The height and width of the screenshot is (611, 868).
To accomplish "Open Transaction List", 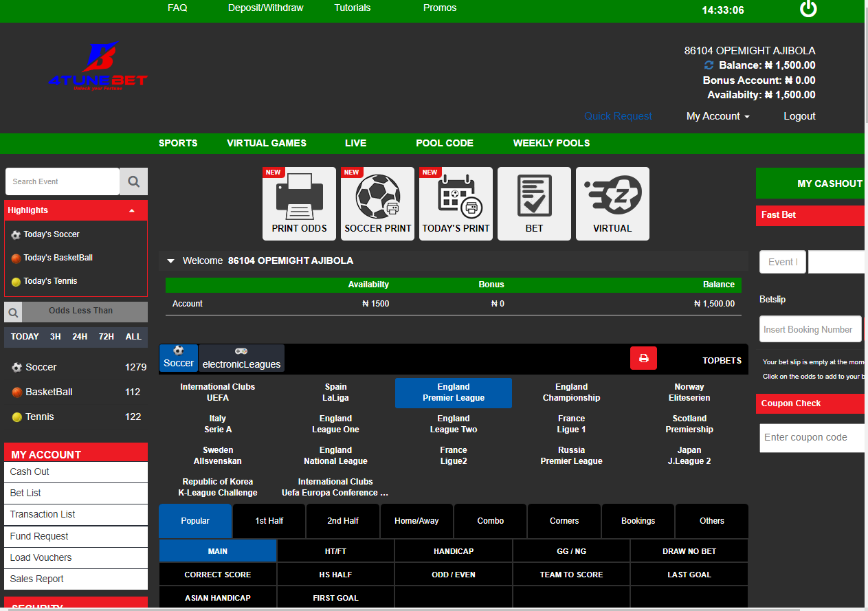I will coord(76,514).
